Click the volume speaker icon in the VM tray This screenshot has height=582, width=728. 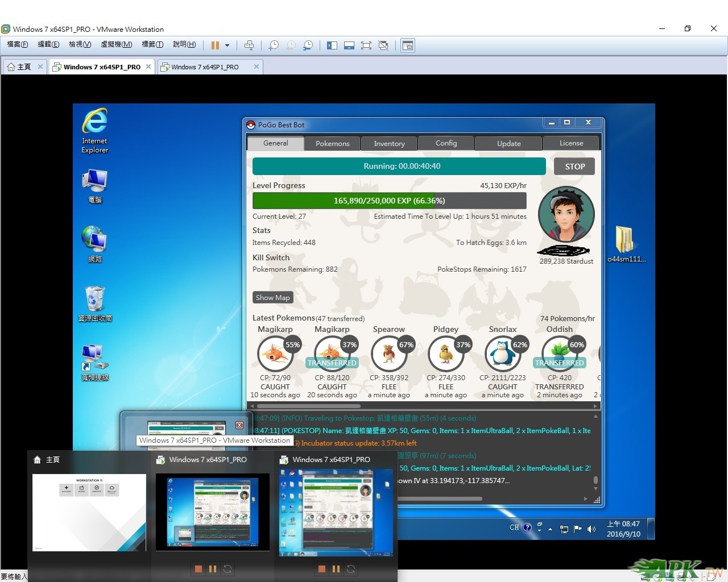(591, 529)
